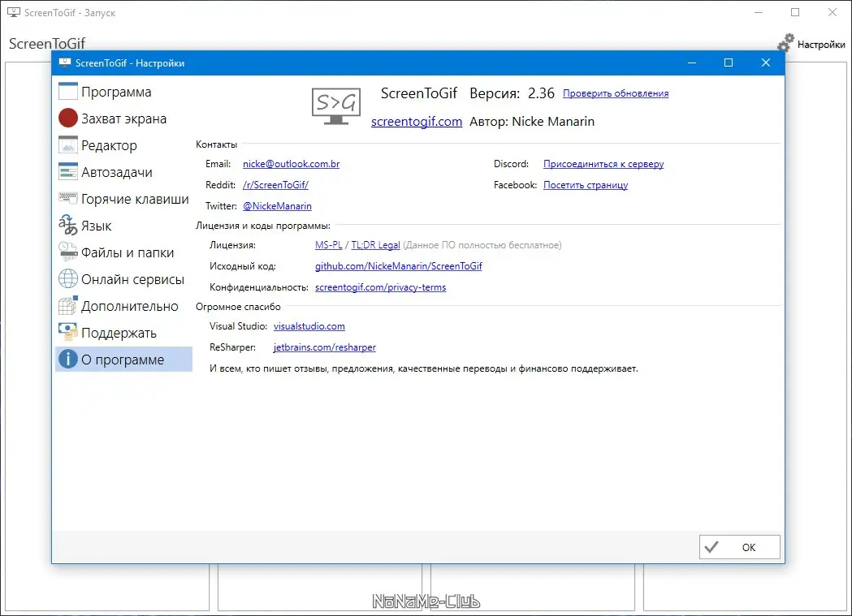This screenshot has height=616, width=852.
Task: Click the MS-PL license link
Action: click(329, 245)
